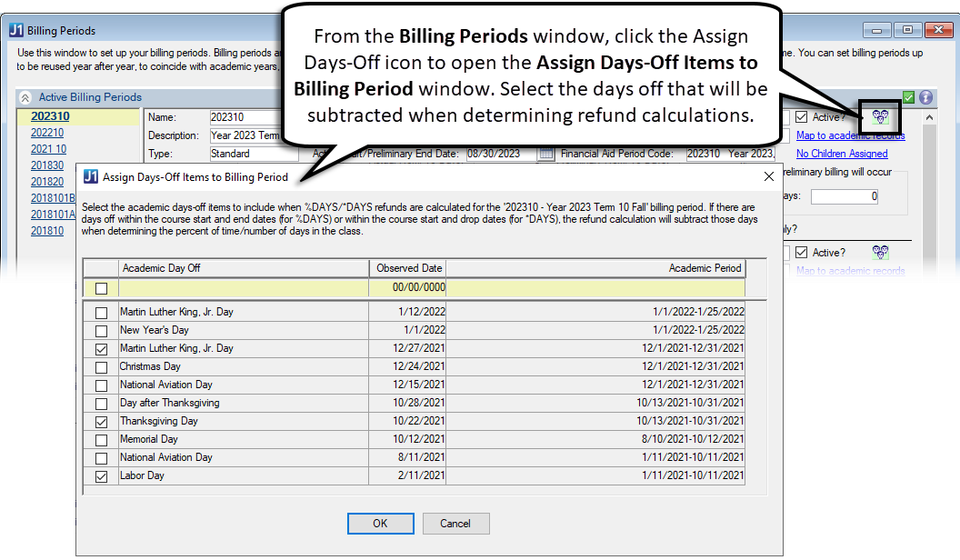The width and height of the screenshot is (960, 560).
Task: Sort by Academic Period column header
Action: click(595, 268)
